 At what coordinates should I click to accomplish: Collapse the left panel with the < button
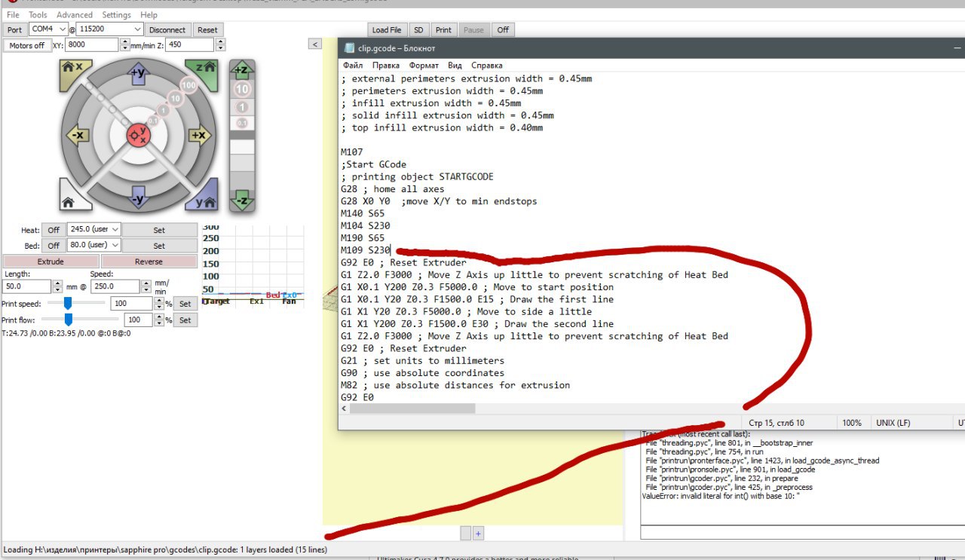(x=315, y=44)
